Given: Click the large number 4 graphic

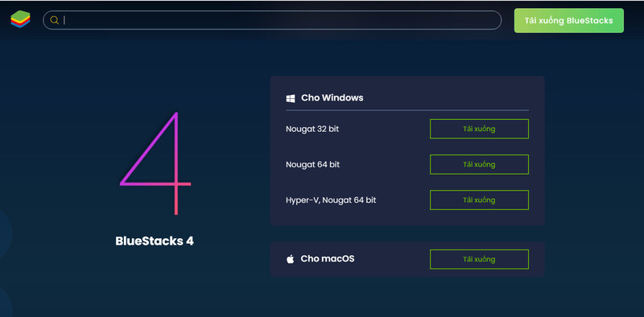Looking at the screenshot, I should 155,163.
